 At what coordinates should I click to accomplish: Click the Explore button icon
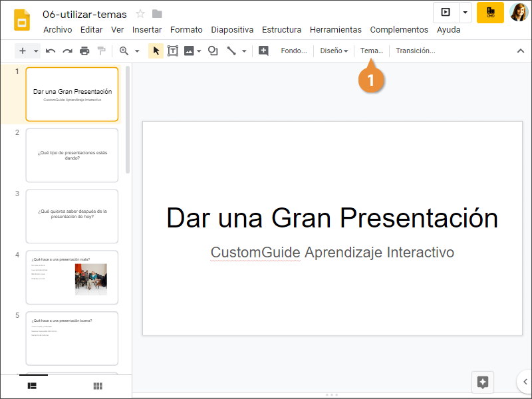tap(483, 382)
